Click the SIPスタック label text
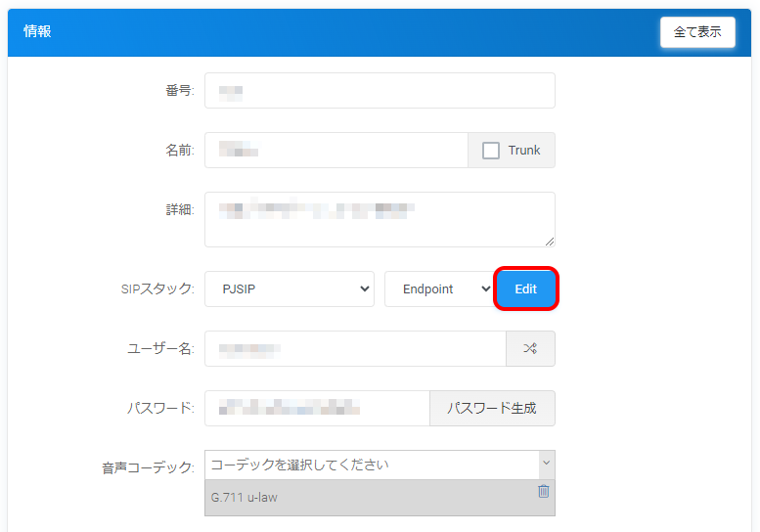 153,289
